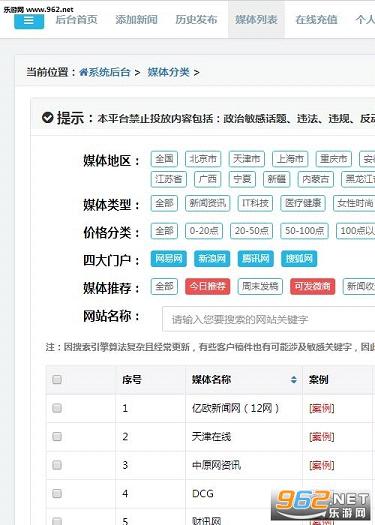This screenshot has height=525, width=375.
Task: Filter by region 天津市
Action: tap(247, 159)
